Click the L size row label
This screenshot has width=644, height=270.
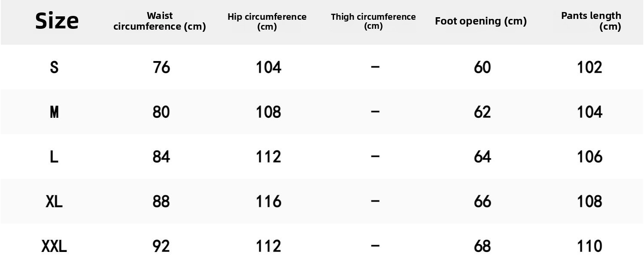pos(54,157)
